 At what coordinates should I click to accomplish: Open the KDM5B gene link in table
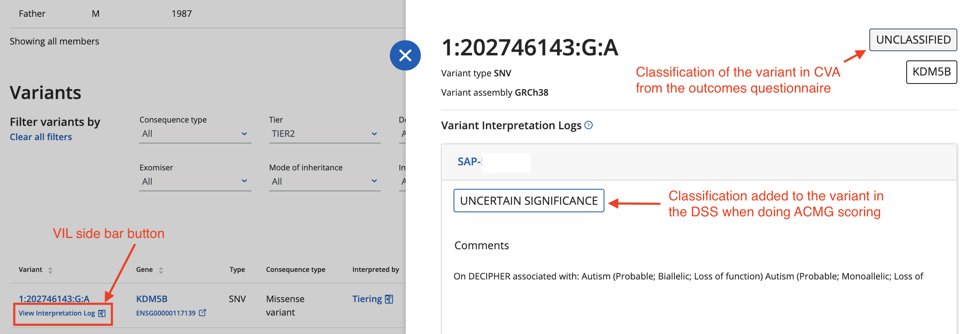pos(152,299)
